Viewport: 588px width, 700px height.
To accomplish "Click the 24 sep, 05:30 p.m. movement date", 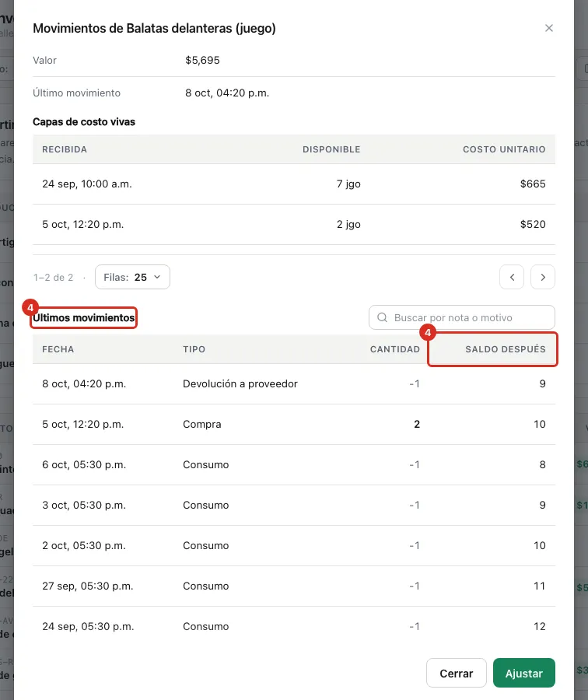I will [x=88, y=626].
